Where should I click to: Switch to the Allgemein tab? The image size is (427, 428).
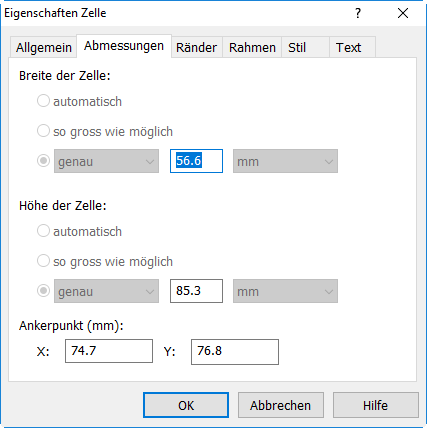tap(44, 48)
